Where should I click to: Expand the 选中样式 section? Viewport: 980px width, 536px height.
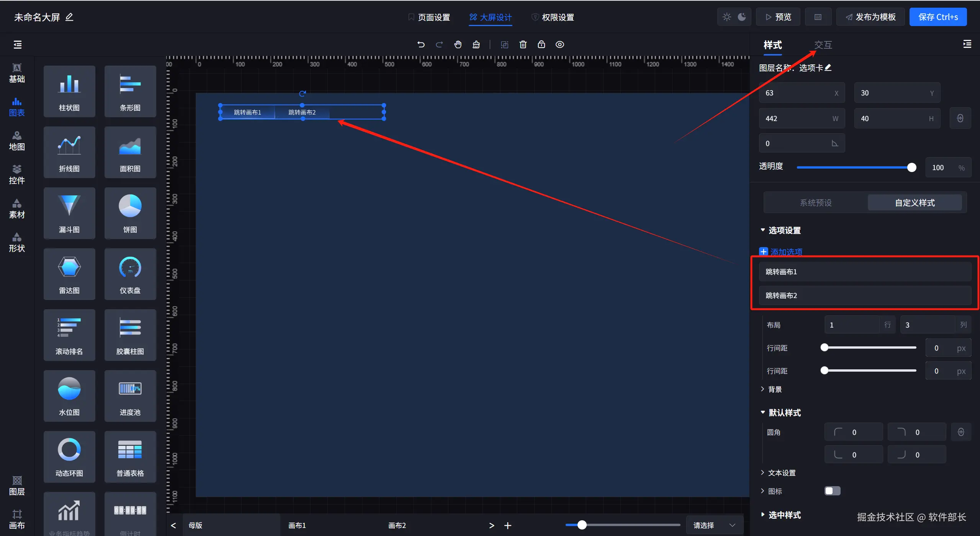point(784,515)
